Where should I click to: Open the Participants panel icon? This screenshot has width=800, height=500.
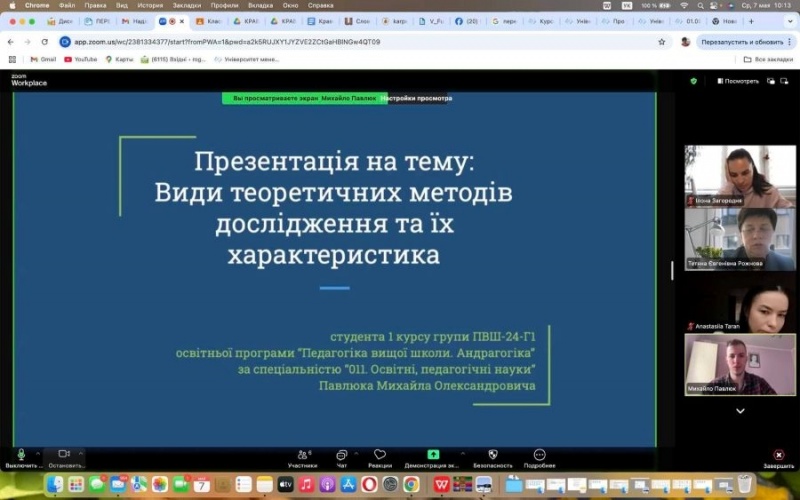click(302, 455)
